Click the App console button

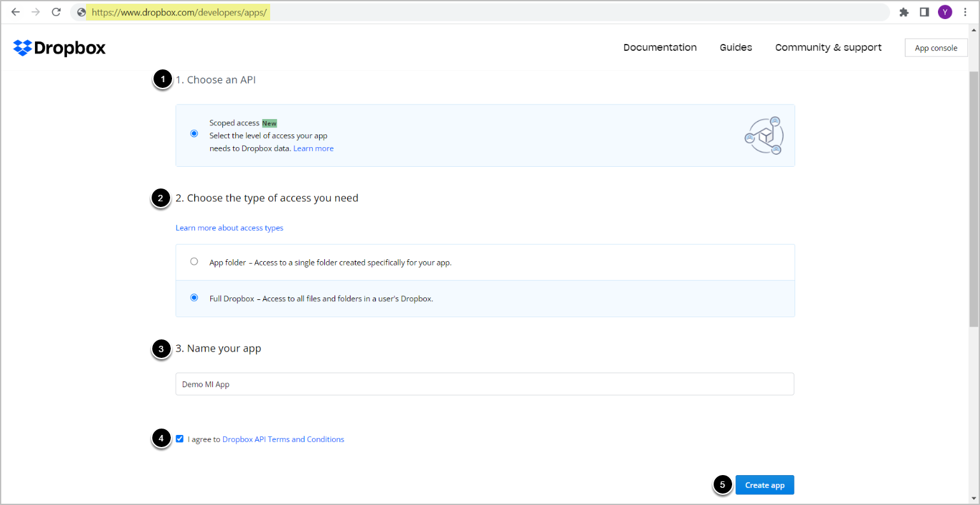point(935,48)
